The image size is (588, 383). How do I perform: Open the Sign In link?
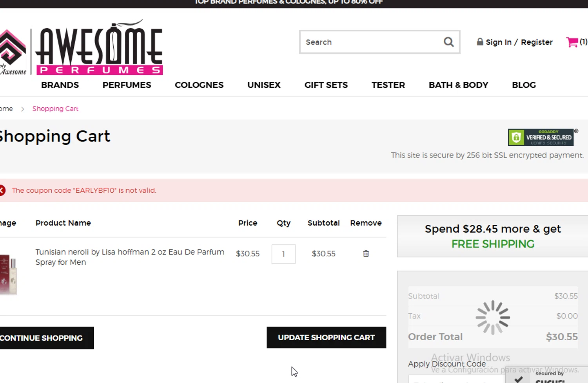pos(499,42)
